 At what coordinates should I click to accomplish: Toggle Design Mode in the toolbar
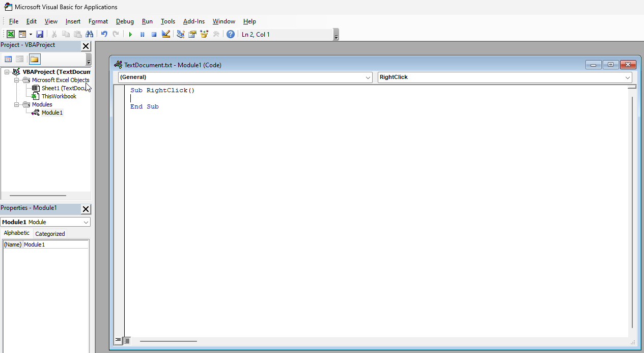(166, 34)
